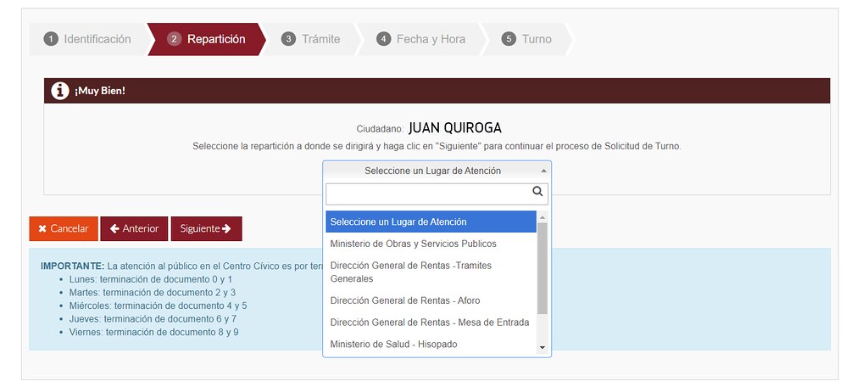Click the dropdown list scroll down arrow
Image resolution: width=868 pixels, height=387 pixels.
542,347
